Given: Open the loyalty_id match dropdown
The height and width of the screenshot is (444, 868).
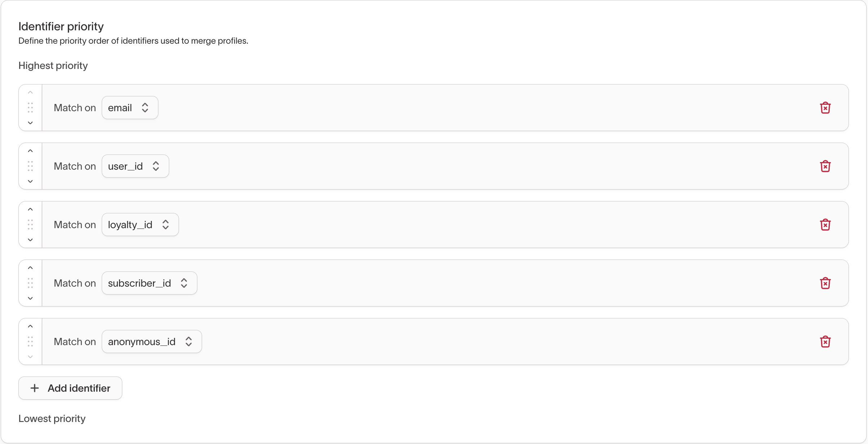Looking at the screenshot, I should (x=140, y=225).
